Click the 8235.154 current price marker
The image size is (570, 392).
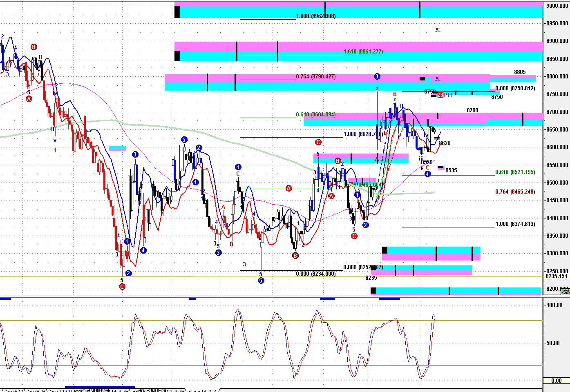click(557, 276)
